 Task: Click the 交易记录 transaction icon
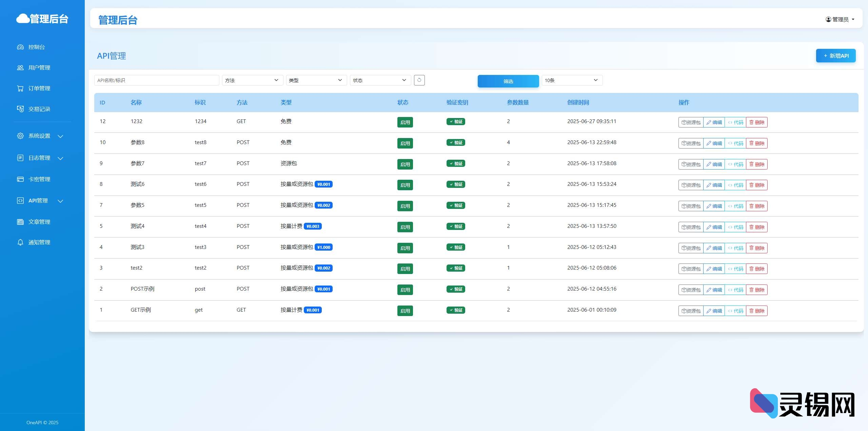[20, 109]
